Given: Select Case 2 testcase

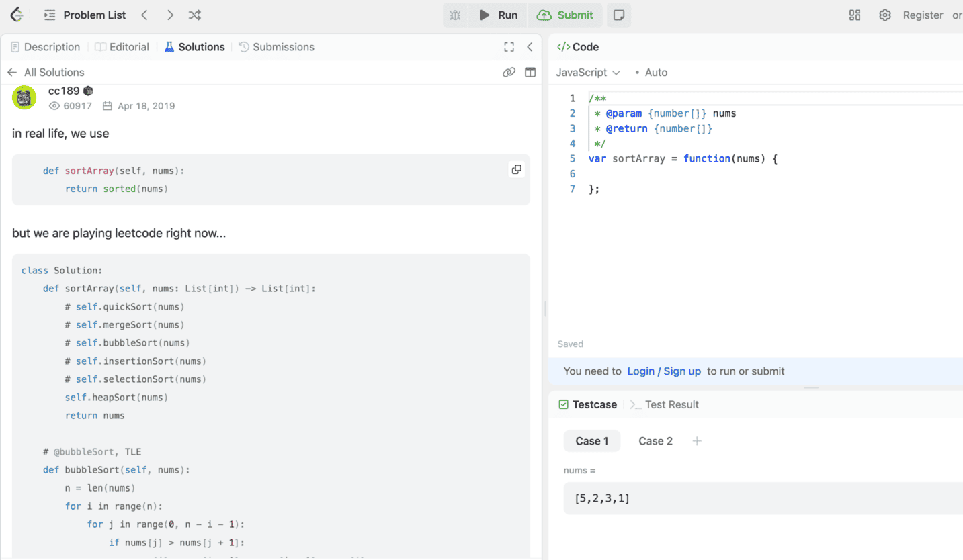Looking at the screenshot, I should (x=655, y=441).
